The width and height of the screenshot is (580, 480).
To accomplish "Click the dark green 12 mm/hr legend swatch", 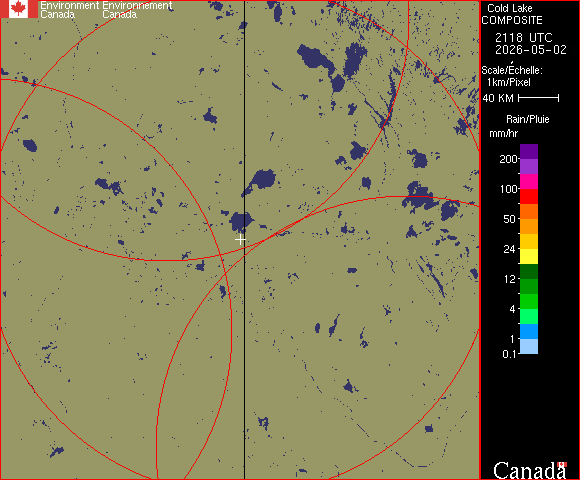I will click(529, 271).
